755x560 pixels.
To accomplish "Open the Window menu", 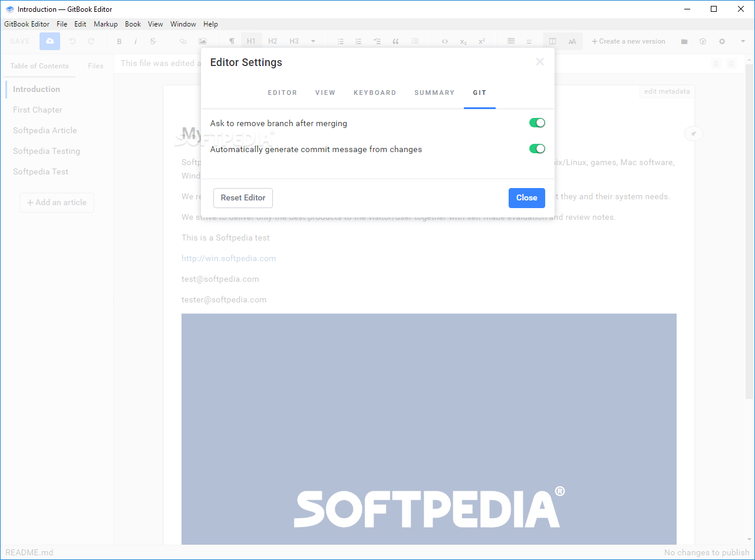I will click(x=183, y=24).
